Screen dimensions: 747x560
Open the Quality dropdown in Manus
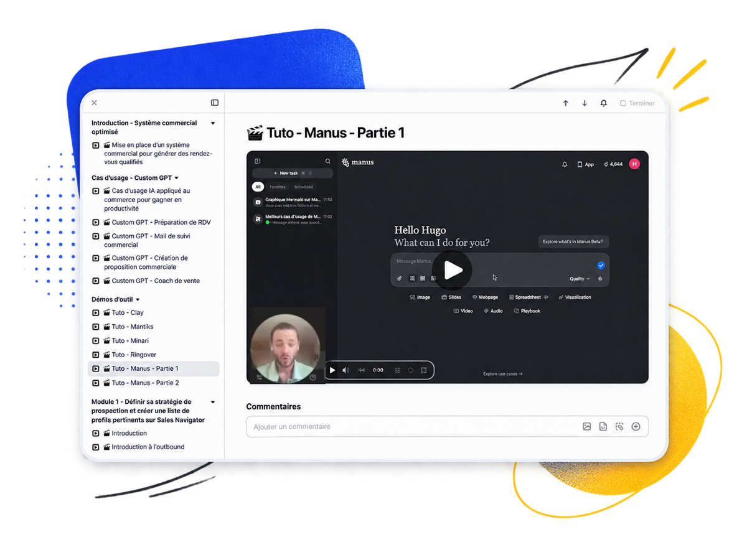point(580,279)
